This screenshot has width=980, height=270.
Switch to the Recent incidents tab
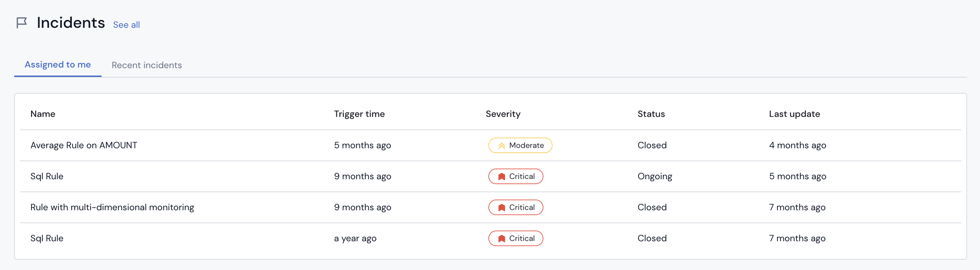[x=147, y=65]
